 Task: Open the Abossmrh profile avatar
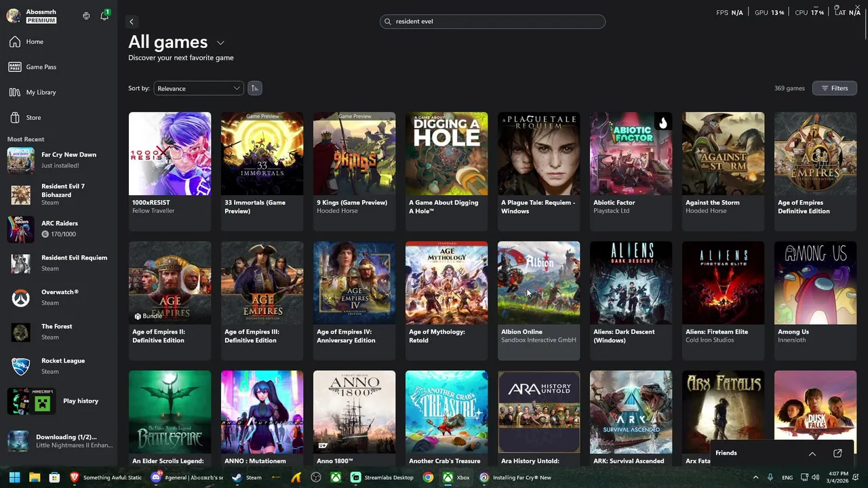tap(14, 16)
